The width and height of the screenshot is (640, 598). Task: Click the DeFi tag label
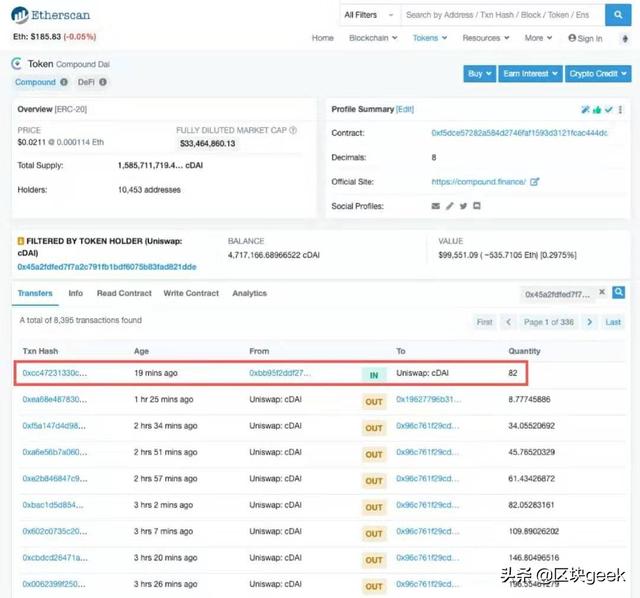coord(86,82)
